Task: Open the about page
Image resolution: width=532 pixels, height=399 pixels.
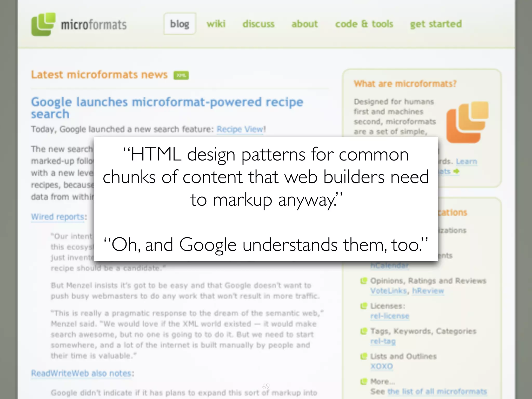Action: tap(304, 24)
